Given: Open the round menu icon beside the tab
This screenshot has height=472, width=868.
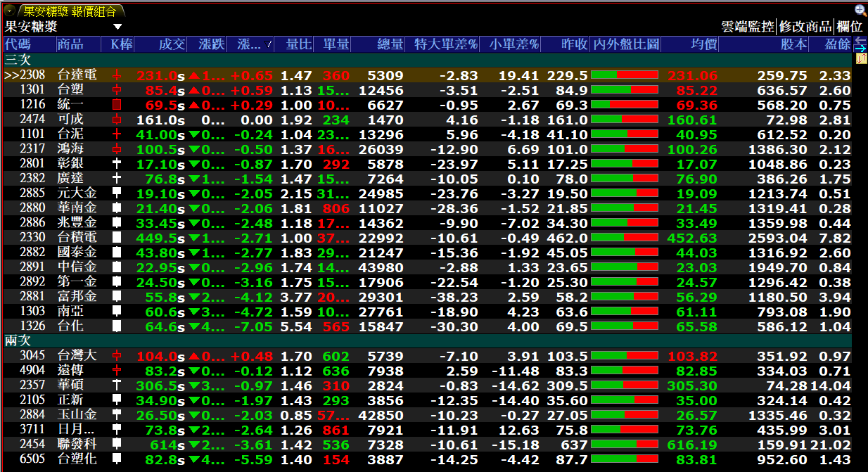Looking at the screenshot, I should [10, 11].
